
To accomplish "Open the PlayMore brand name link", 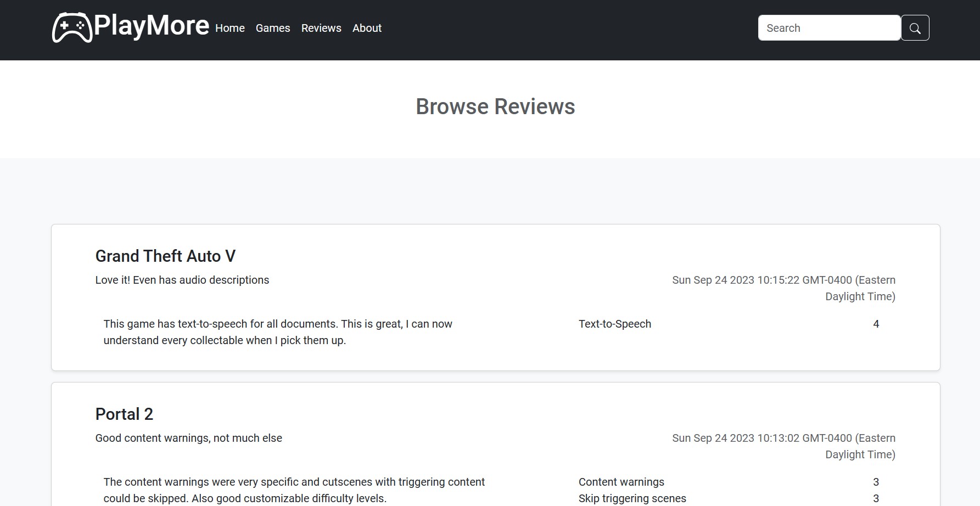I will [x=152, y=26].
